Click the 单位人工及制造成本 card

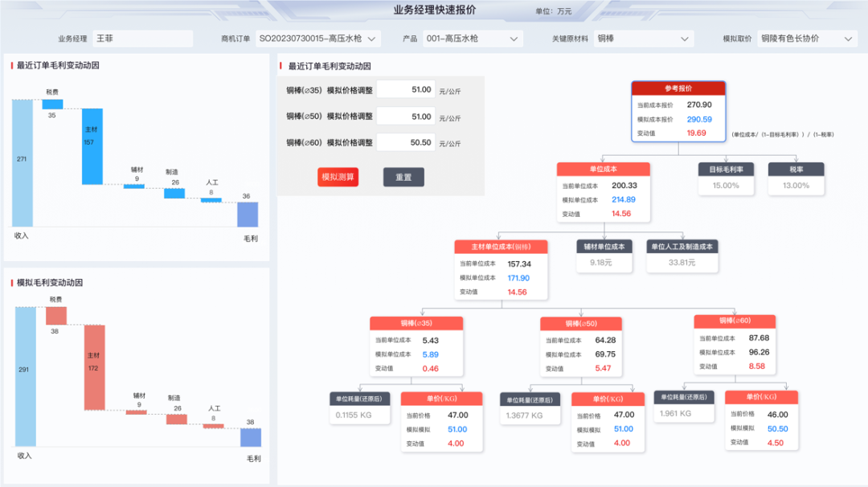pos(682,256)
